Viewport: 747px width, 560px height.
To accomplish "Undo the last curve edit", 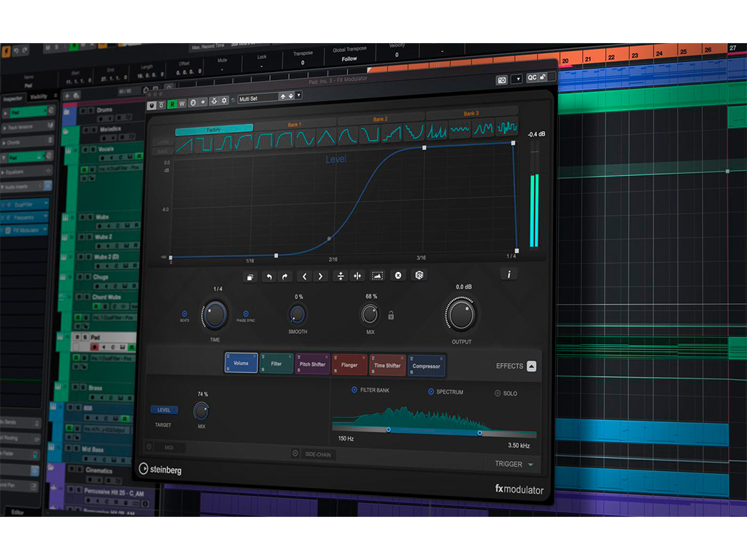I will point(268,276).
